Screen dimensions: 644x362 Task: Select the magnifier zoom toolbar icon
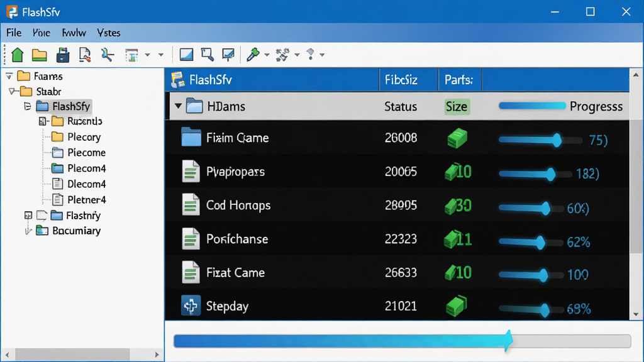(x=208, y=55)
